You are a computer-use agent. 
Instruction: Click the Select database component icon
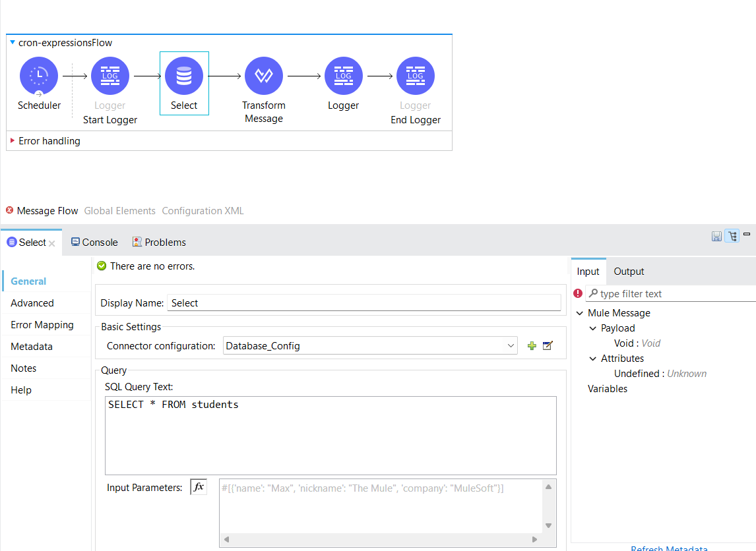coord(184,76)
